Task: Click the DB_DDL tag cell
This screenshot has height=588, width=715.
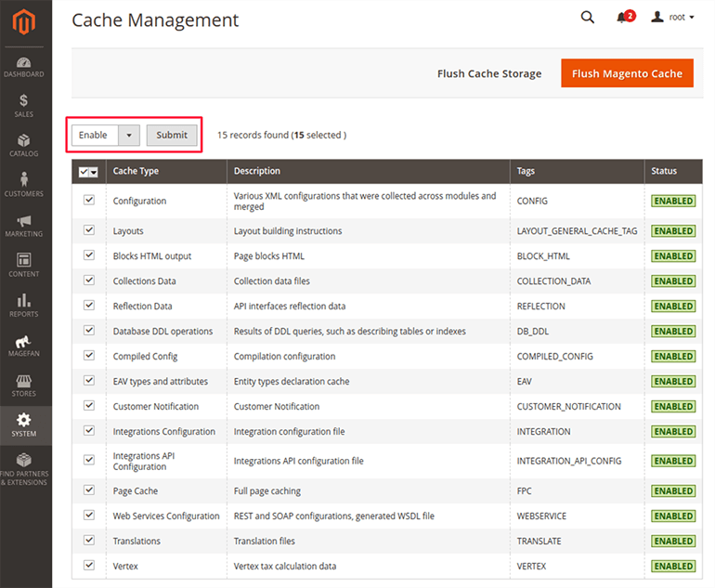Action: (533, 332)
